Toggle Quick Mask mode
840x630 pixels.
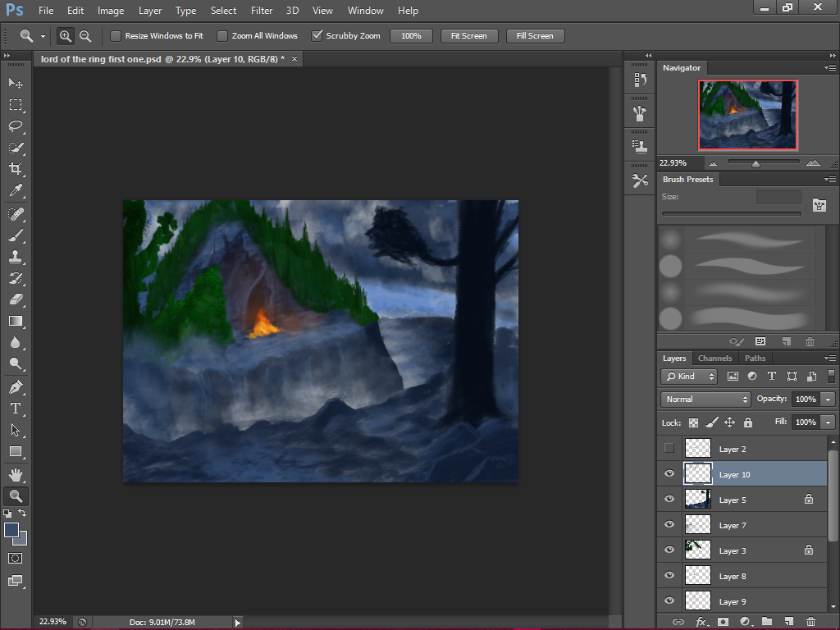pyautogui.click(x=16, y=558)
